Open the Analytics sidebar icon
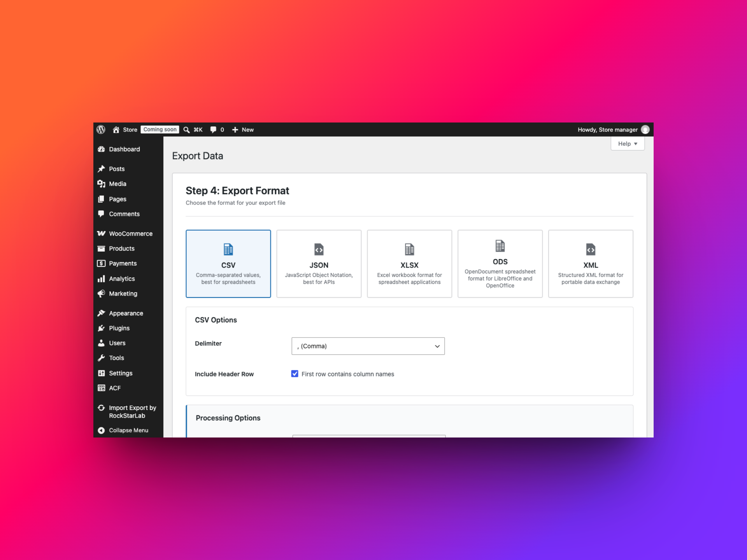This screenshot has width=747, height=560. click(x=101, y=279)
